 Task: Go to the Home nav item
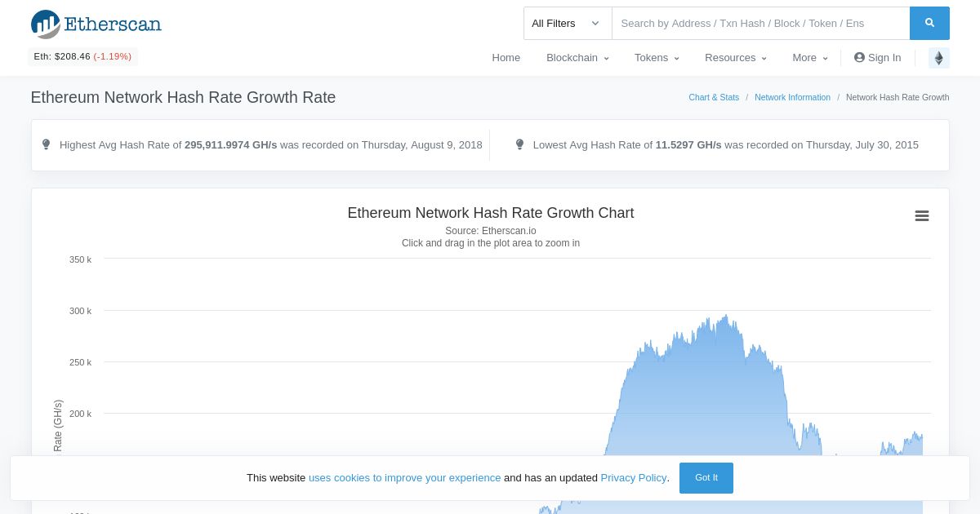(506, 57)
